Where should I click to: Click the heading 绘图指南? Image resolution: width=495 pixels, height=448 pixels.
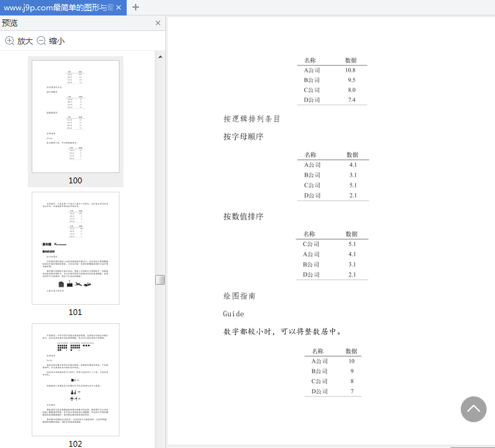[x=239, y=296]
